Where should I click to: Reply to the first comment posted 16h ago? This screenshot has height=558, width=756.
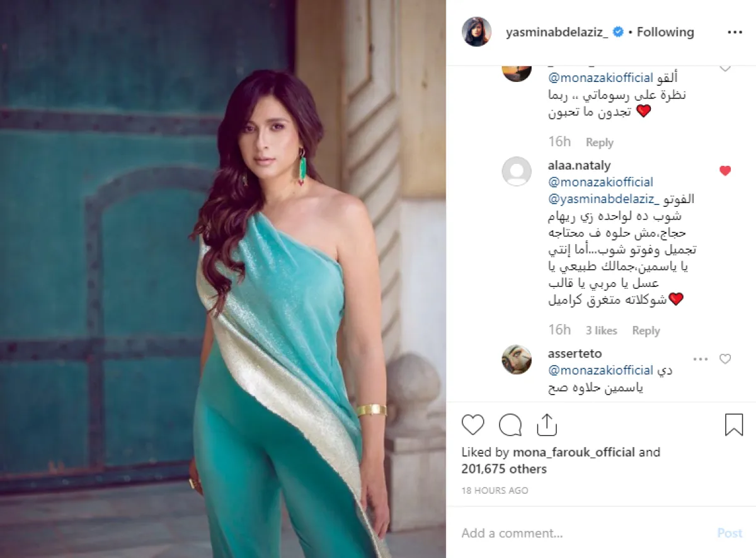599,142
